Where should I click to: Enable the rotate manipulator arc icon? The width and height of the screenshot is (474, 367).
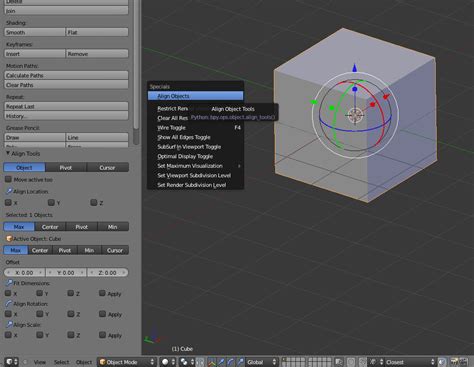pos(231,362)
